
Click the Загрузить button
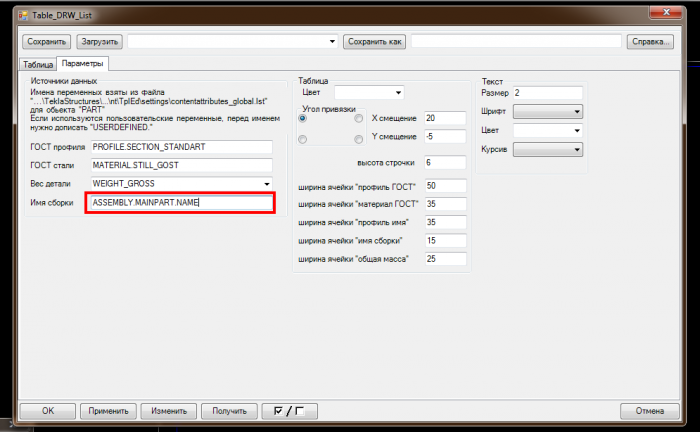click(100, 42)
